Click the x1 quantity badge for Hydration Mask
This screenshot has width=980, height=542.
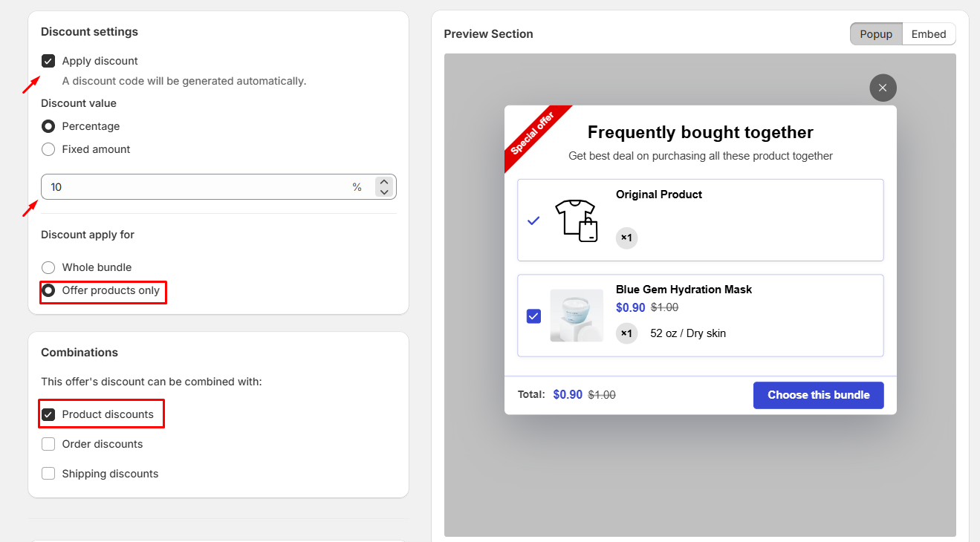pyautogui.click(x=626, y=333)
